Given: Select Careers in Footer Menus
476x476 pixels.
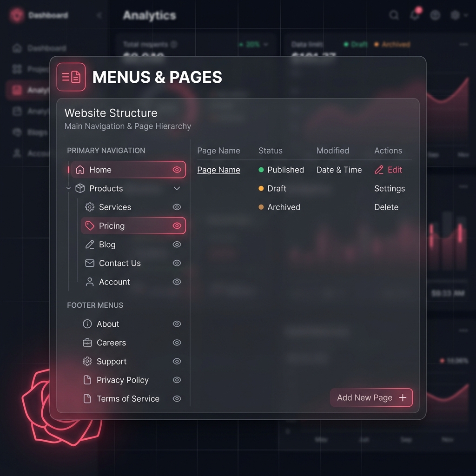Looking at the screenshot, I should pos(132,343).
